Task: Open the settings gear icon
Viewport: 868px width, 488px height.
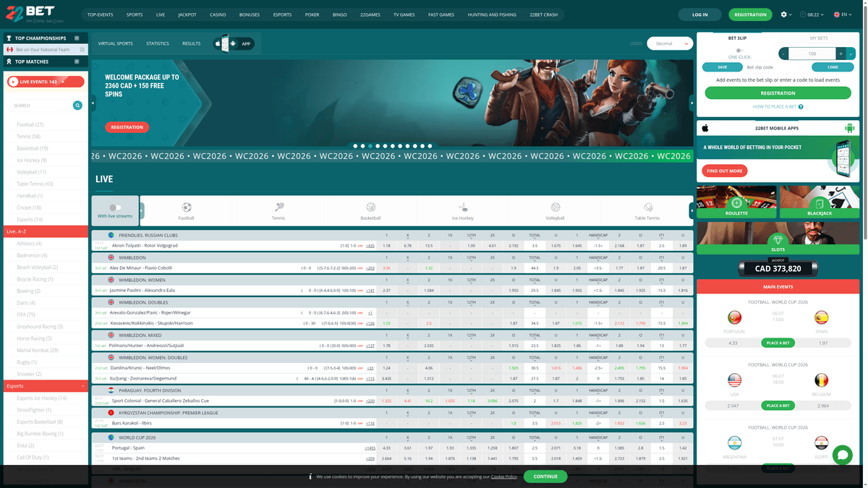Action: coord(784,14)
